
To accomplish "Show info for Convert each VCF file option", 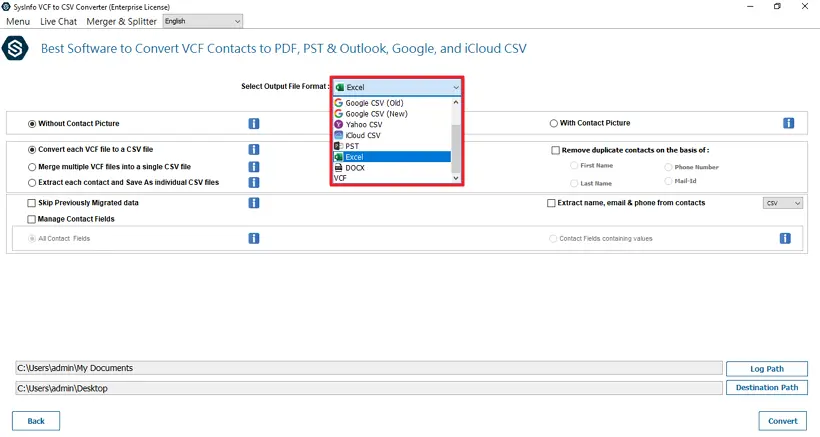I will (x=254, y=150).
